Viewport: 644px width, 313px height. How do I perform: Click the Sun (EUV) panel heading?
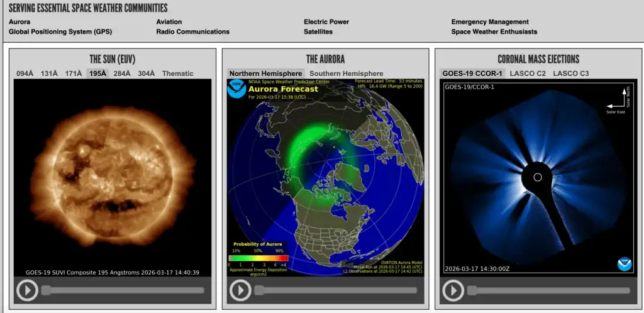coord(113,60)
